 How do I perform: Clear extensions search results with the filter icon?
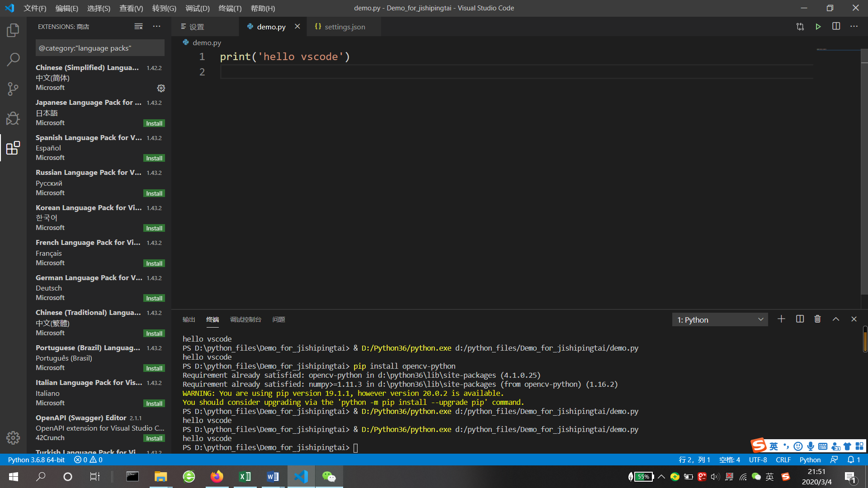(x=138, y=27)
